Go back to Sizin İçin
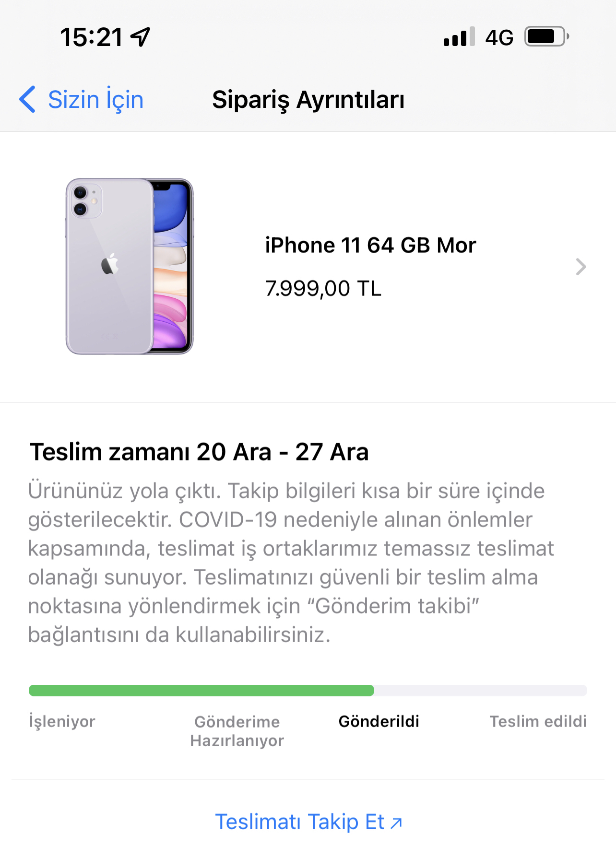 pos(82,99)
